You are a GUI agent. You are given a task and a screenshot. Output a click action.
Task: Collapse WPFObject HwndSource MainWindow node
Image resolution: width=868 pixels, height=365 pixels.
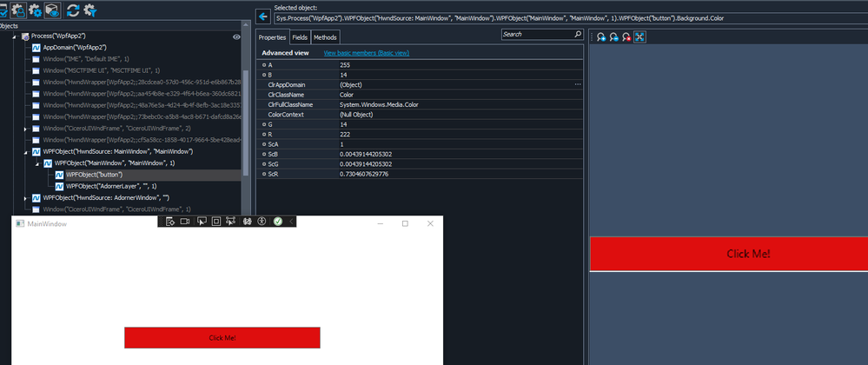tap(25, 152)
